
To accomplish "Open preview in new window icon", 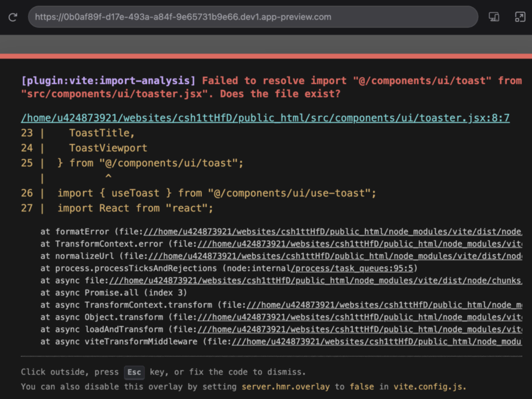I will [x=520, y=17].
